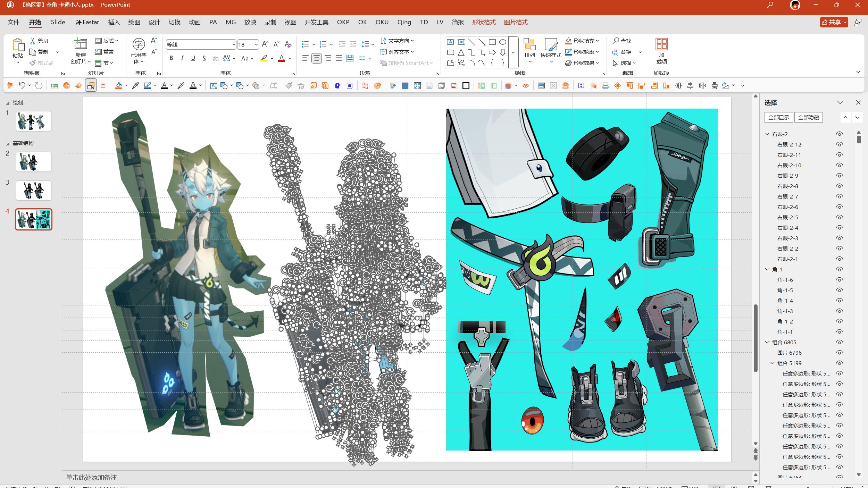The width and height of the screenshot is (868, 488).
Task: Toggle visibility of 右眼-2-9
Action: coord(840,176)
